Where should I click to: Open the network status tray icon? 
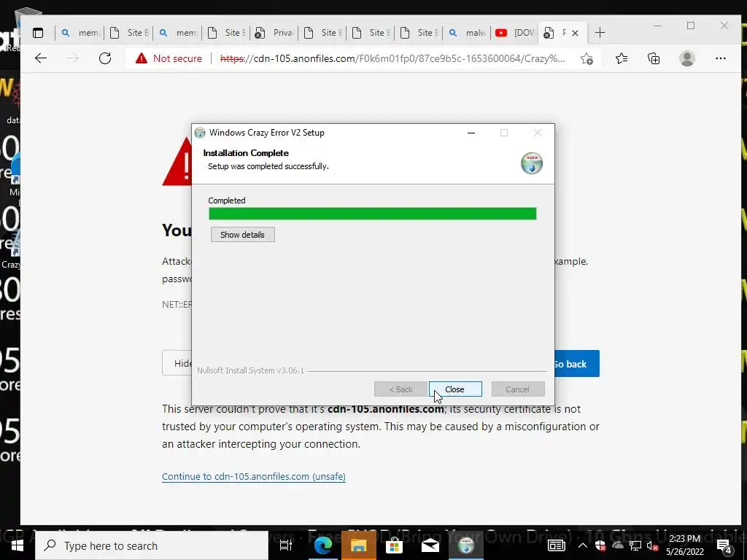[x=635, y=545]
